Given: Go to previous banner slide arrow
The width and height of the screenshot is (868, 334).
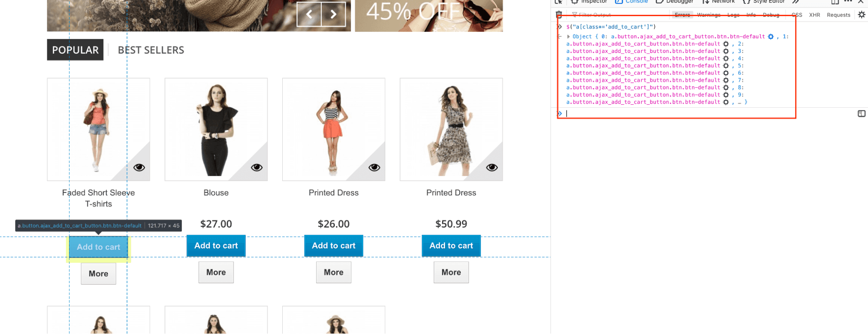Looking at the screenshot, I should 309,14.
